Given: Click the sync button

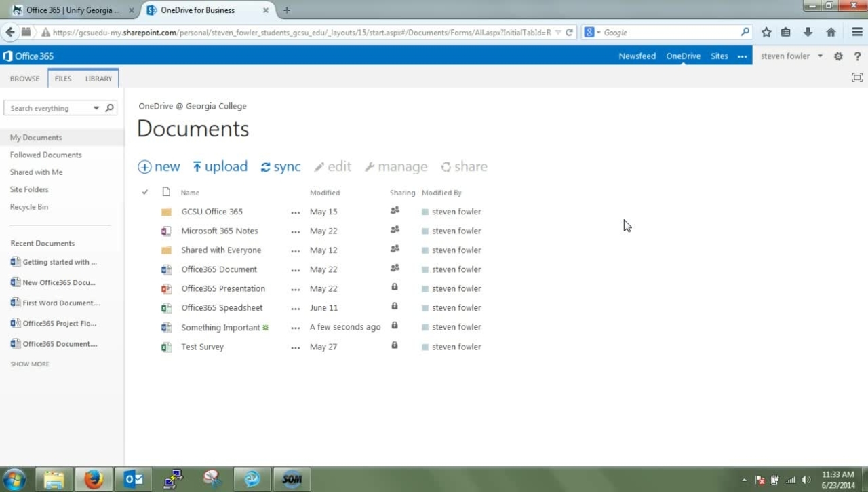Looking at the screenshot, I should [281, 167].
